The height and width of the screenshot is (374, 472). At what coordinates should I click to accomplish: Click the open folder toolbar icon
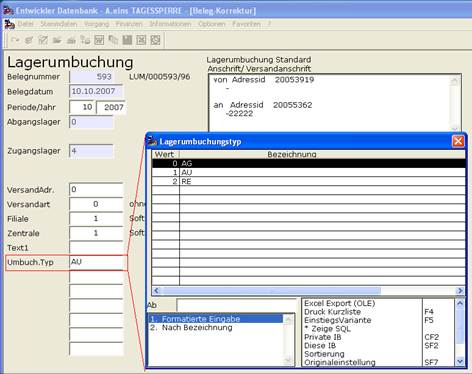coord(57,40)
